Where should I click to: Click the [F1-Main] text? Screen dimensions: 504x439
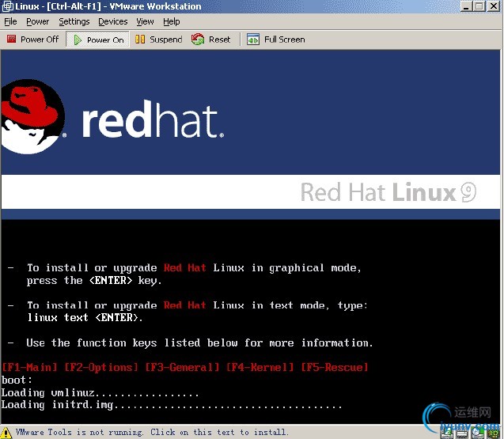click(x=29, y=367)
